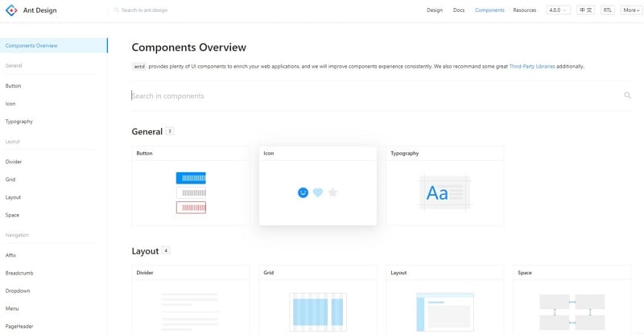Open Icon in the sidebar
The width and height of the screenshot is (644, 334).
10,104
